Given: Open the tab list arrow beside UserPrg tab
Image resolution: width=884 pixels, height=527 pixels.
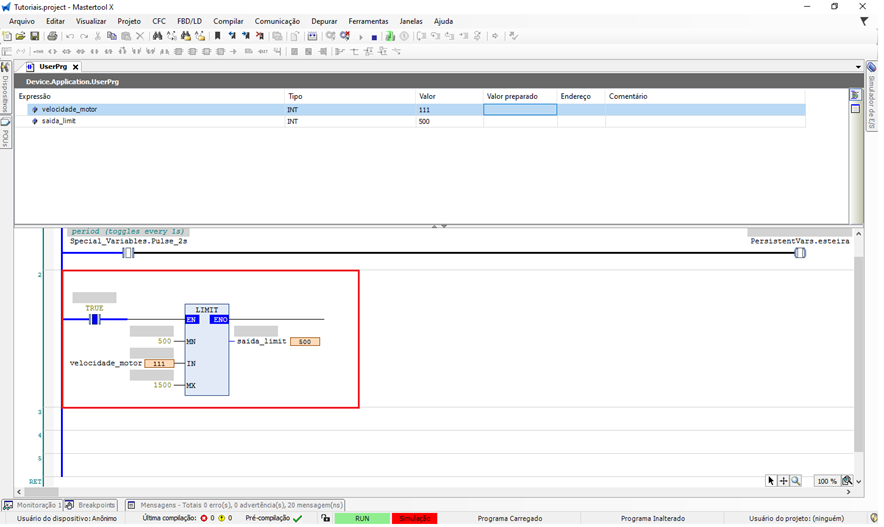Looking at the screenshot, I should pos(858,67).
